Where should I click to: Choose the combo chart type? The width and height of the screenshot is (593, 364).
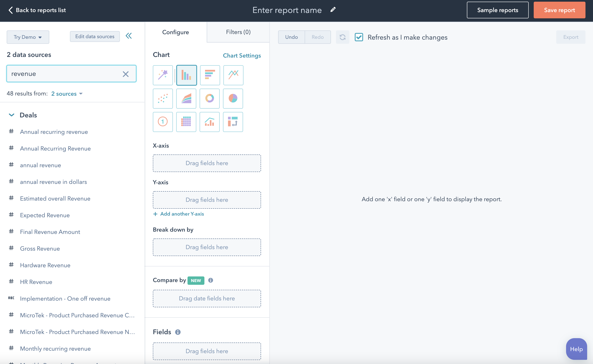tap(209, 122)
